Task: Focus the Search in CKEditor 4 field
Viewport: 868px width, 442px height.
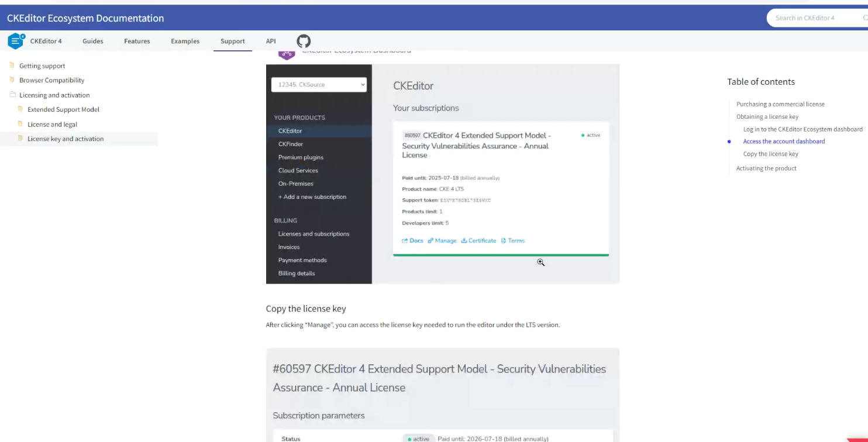Action: pos(816,18)
